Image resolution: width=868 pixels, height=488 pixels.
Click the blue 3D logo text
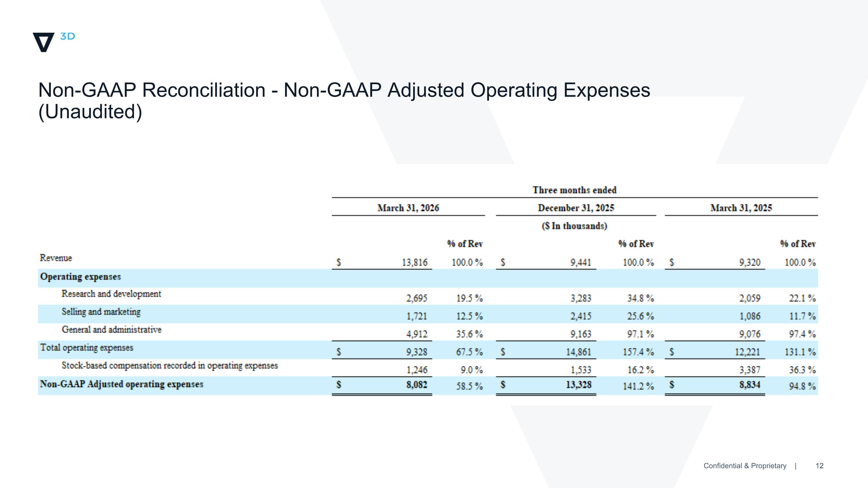click(x=67, y=36)
